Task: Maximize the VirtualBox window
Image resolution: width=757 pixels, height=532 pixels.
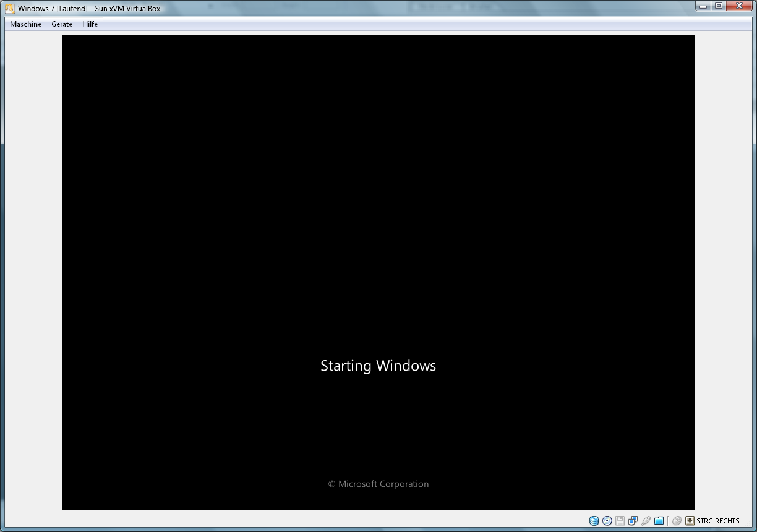Action: 719,6
